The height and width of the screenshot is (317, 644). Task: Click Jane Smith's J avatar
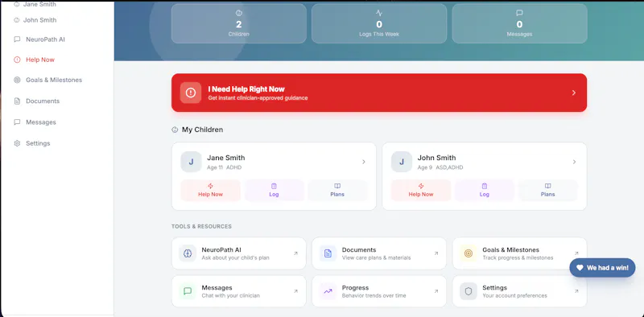tap(191, 162)
